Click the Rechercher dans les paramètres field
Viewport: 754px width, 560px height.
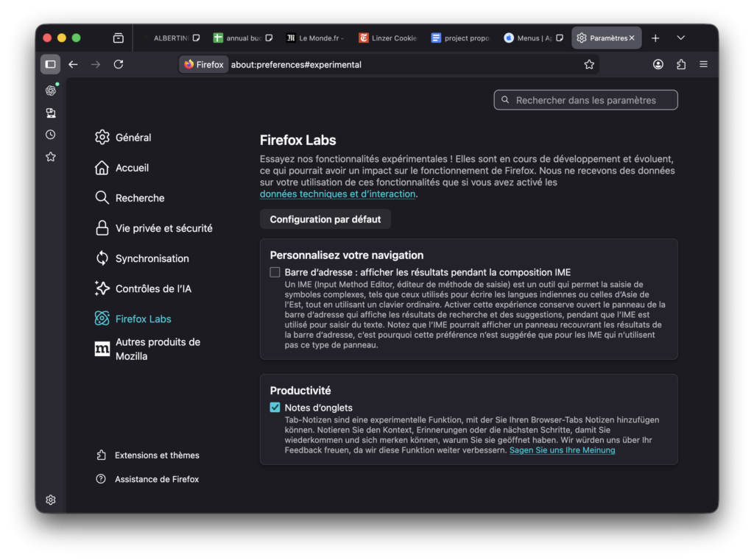point(585,100)
